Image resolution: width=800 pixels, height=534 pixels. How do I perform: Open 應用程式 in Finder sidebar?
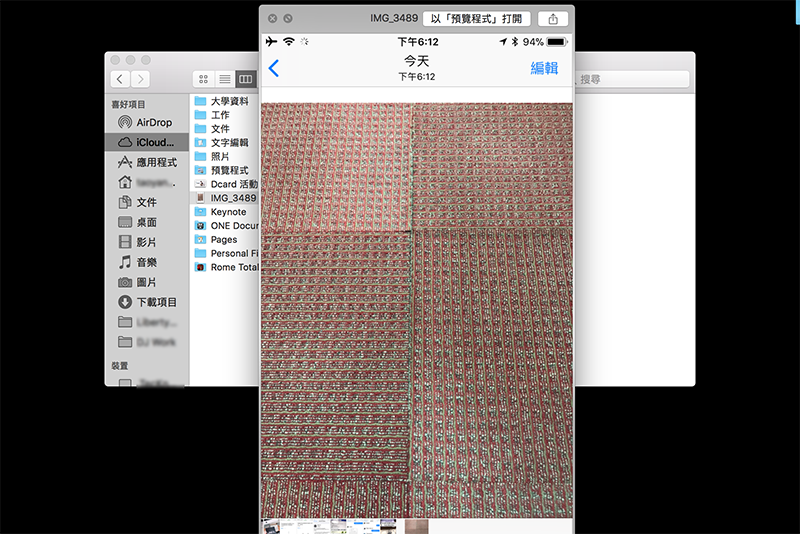(147, 162)
